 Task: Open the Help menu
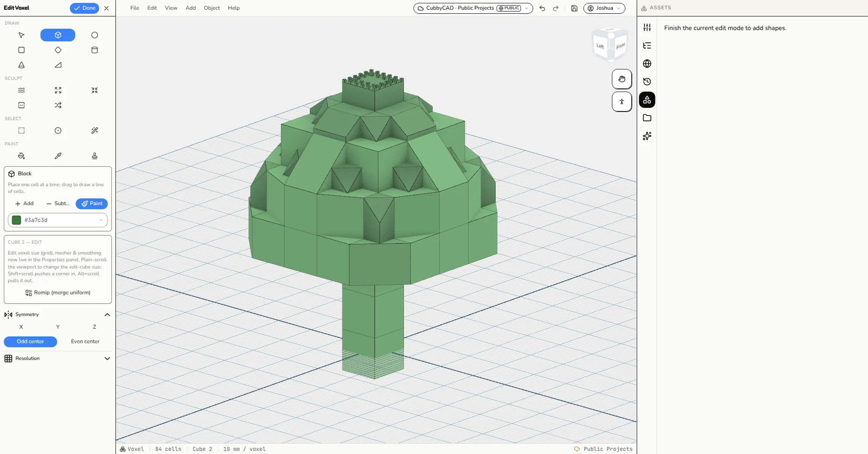coord(234,8)
